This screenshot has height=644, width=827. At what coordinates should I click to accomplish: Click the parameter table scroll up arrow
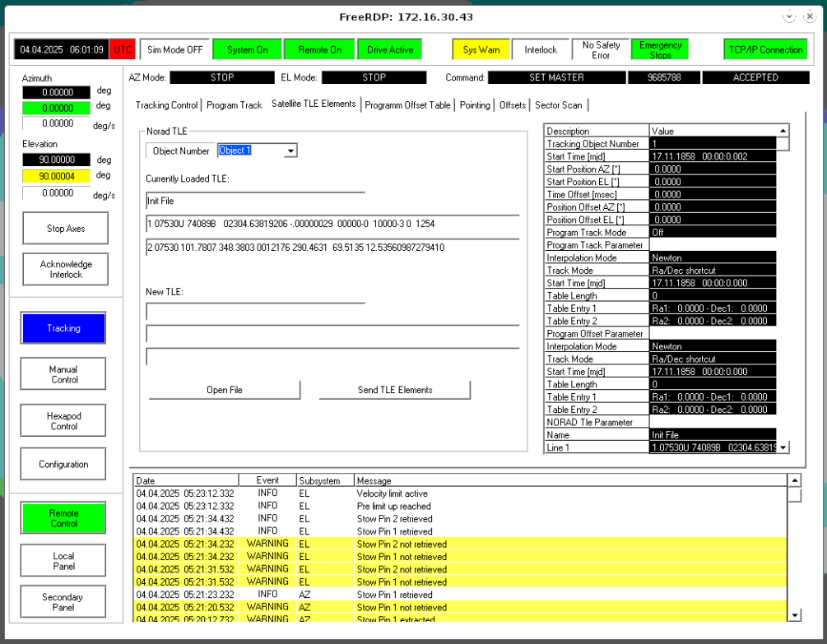tap(783, 131)
